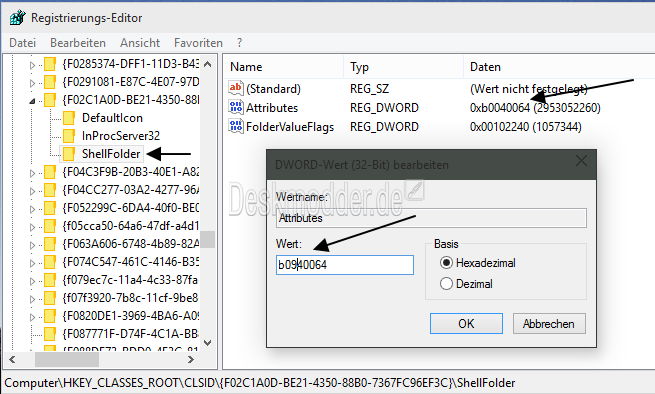The height and width of the screenshot is (394, 655).
Task: Select the FolderValueFlags value name
Action: (290, 127)
